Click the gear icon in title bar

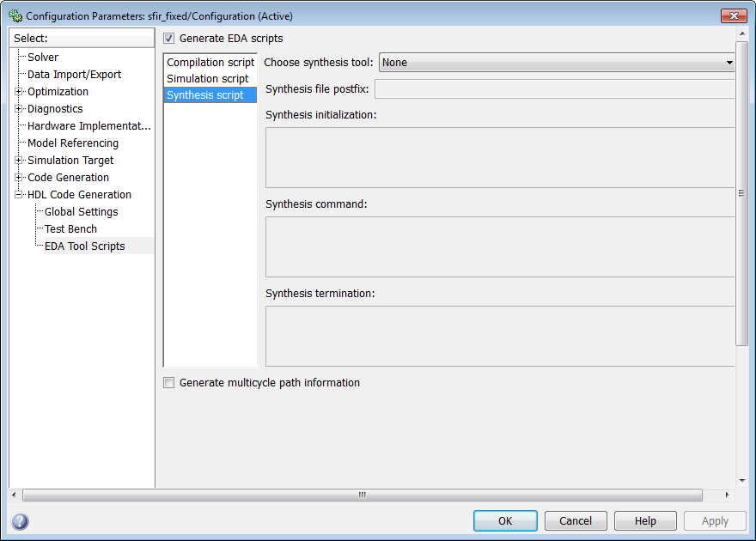point(15,16)
